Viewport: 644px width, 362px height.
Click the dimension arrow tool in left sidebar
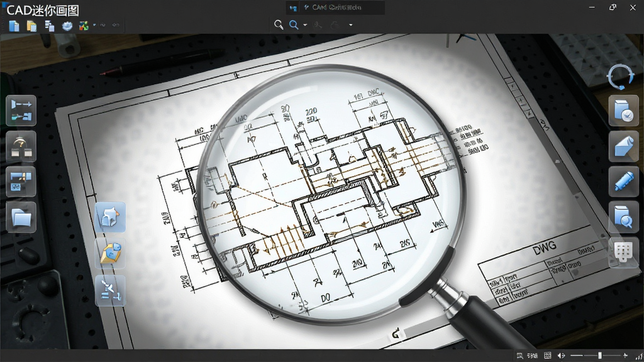(21, 111)
